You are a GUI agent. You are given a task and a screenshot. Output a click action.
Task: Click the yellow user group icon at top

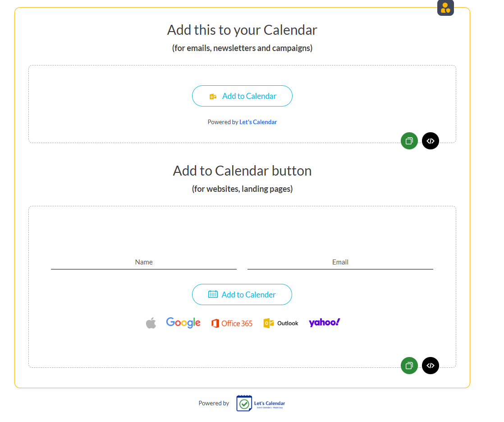pyautogui.click(x=445, y=8)
